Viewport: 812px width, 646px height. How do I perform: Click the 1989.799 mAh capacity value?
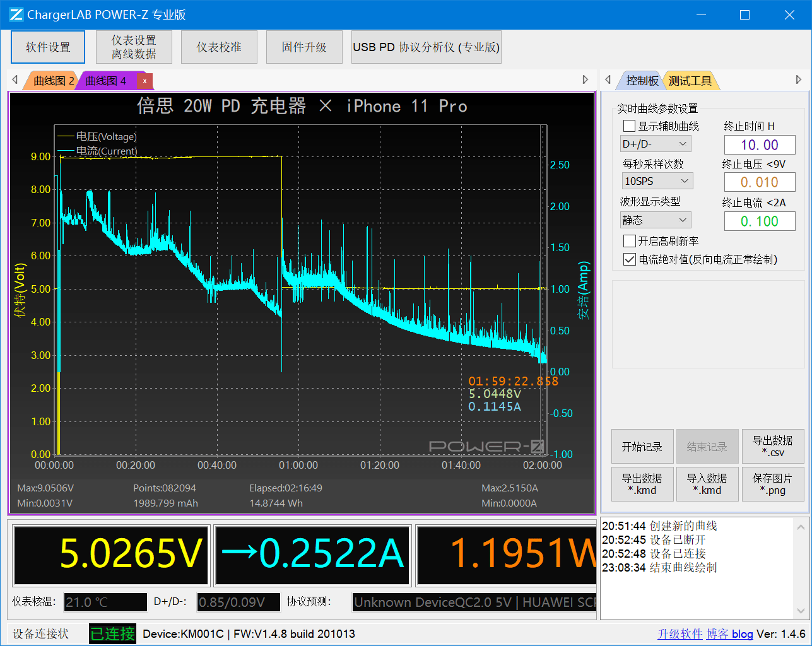point(165,503)
